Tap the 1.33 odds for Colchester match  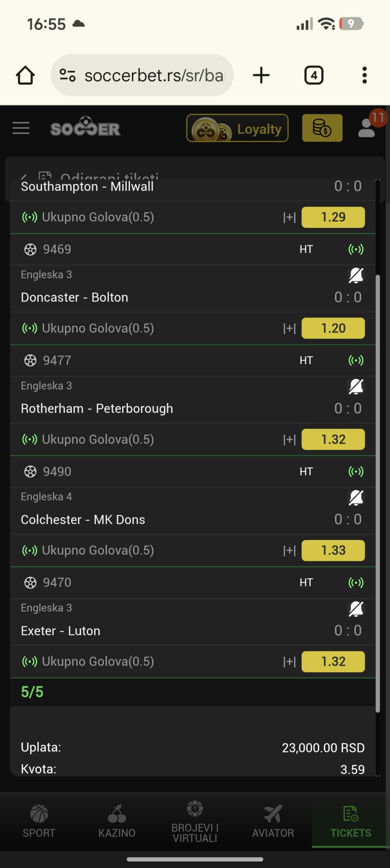[333, 551]
